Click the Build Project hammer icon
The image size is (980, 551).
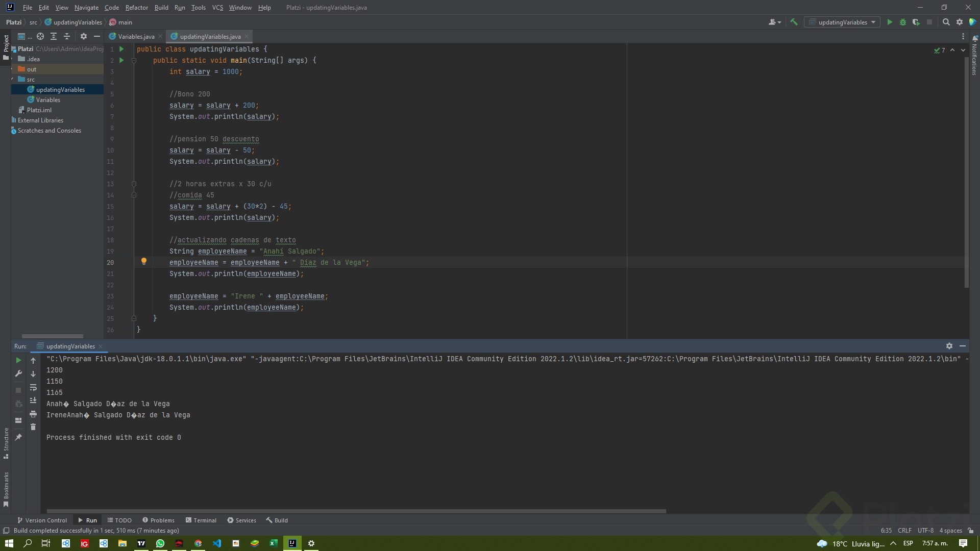(794, 22)
